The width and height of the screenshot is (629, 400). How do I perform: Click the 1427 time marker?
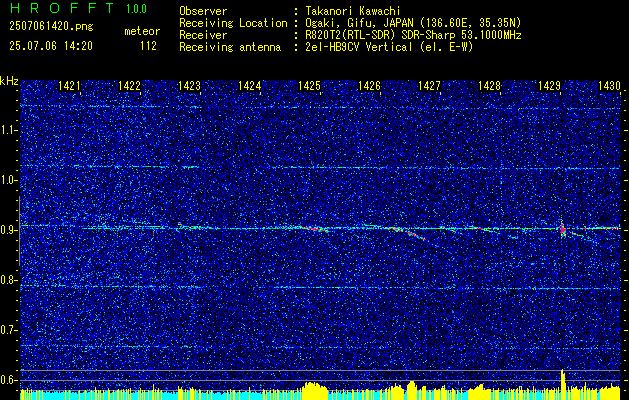point(429,85)
